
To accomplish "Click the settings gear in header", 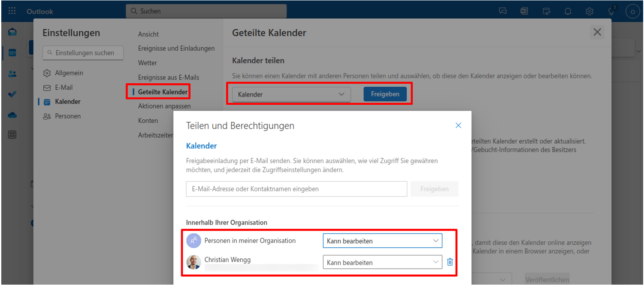I will (590, 11).
